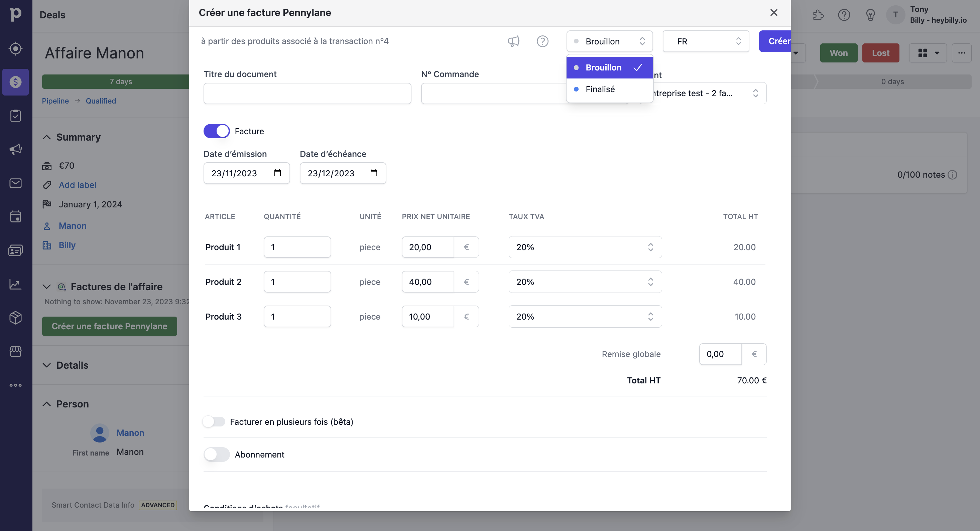Open the Tony user avatar
Screen dimensions: 980x531
[895, 15]
